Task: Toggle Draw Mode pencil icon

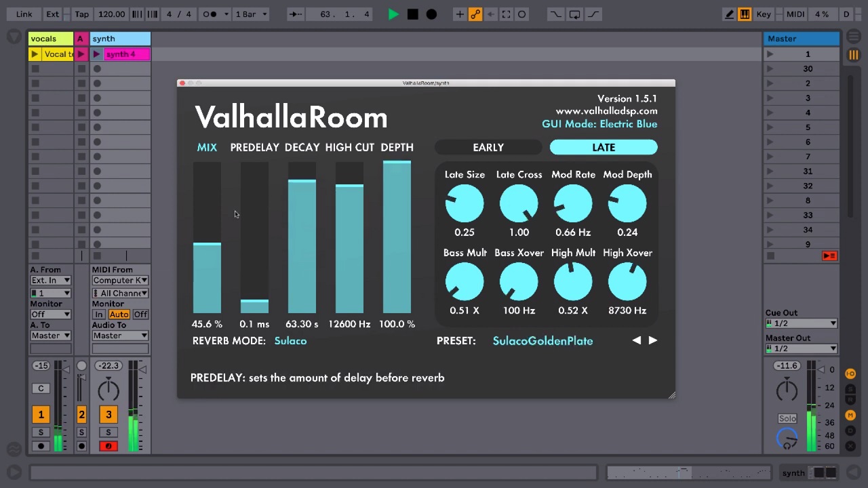Action: click(x=729, y=14)
